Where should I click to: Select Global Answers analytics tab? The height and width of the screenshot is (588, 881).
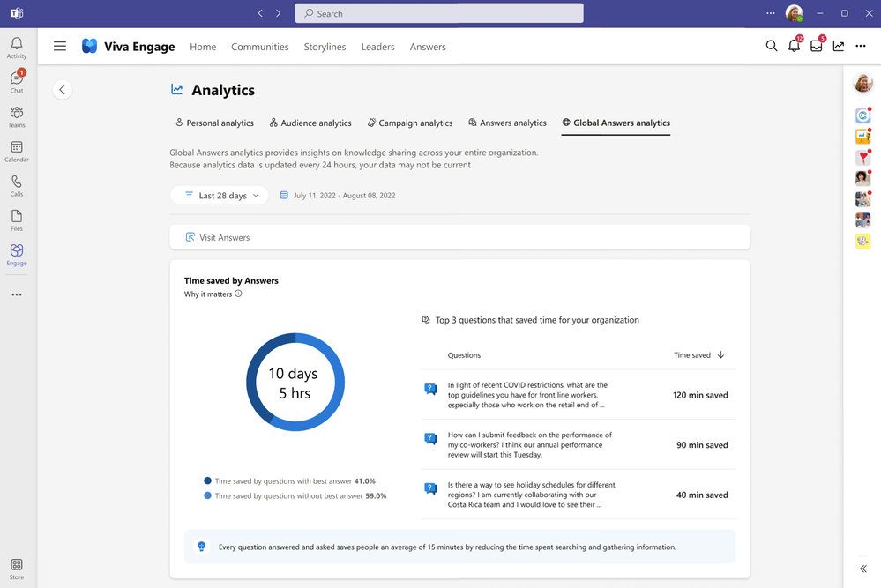tap(616, 123)
